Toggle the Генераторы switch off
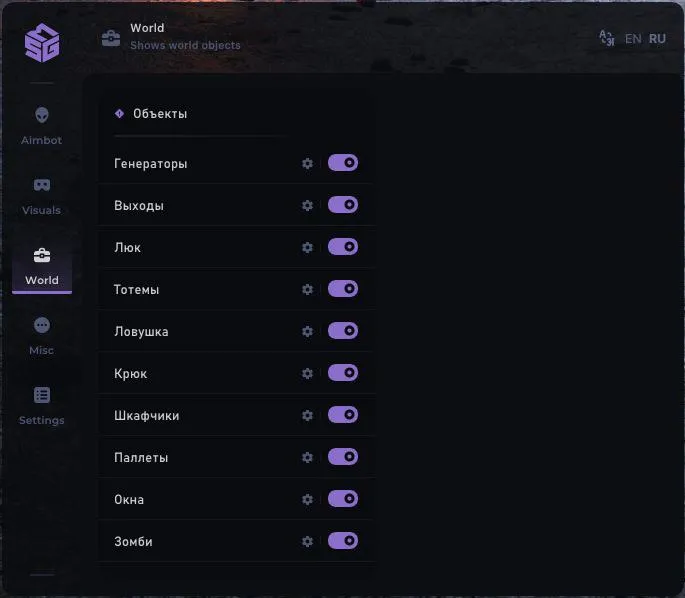Image resolution: width=685 pixels, height=598 pixels. [343, 163]
